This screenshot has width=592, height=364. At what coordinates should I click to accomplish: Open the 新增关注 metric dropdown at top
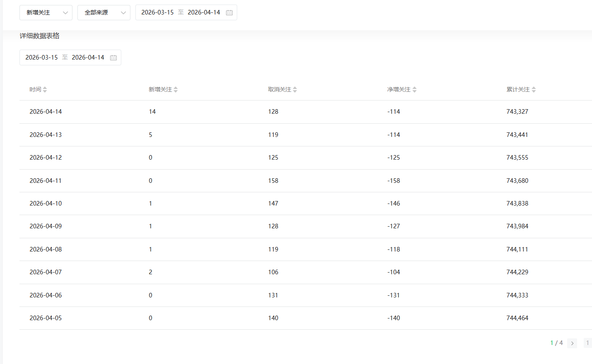pos(46,13)
